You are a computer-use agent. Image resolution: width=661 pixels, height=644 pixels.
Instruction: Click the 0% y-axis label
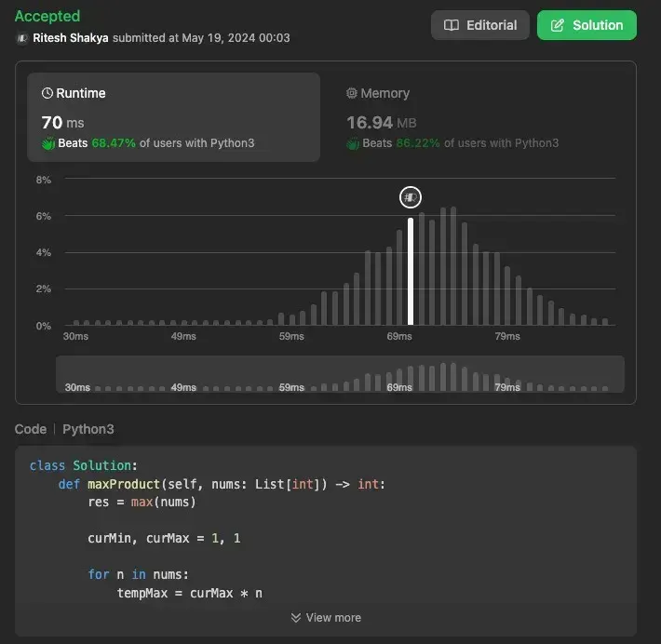[x=43, y=326]
